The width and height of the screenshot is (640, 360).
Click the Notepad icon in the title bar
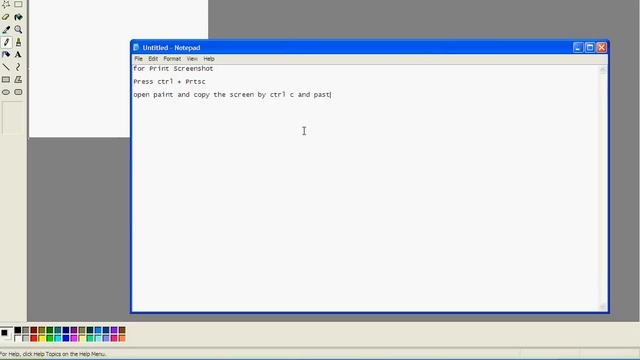tap(136, 47)
